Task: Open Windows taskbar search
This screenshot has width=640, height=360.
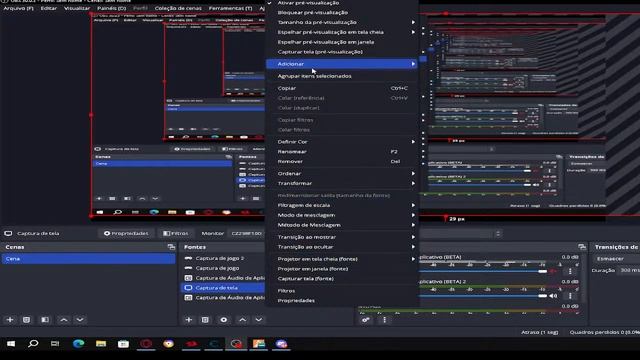Action: tap(33, 344)
